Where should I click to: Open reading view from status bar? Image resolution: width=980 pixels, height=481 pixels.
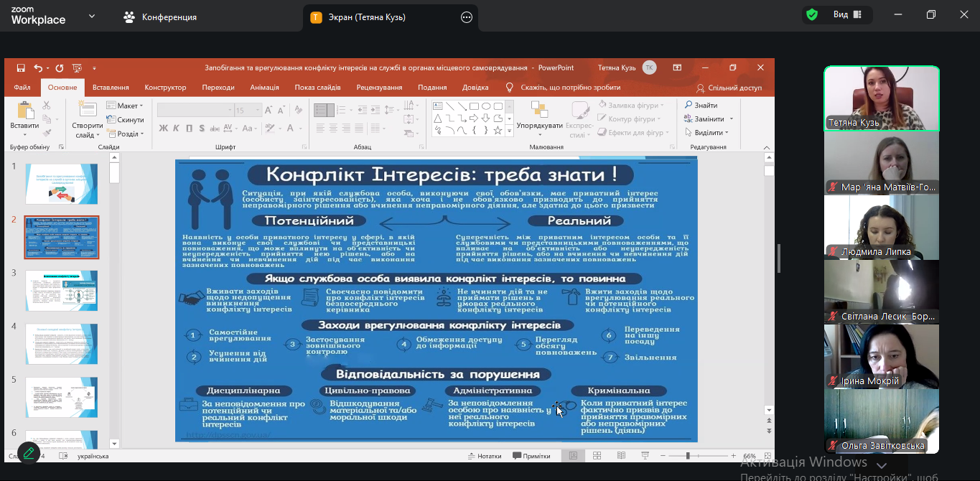point(621,456)
